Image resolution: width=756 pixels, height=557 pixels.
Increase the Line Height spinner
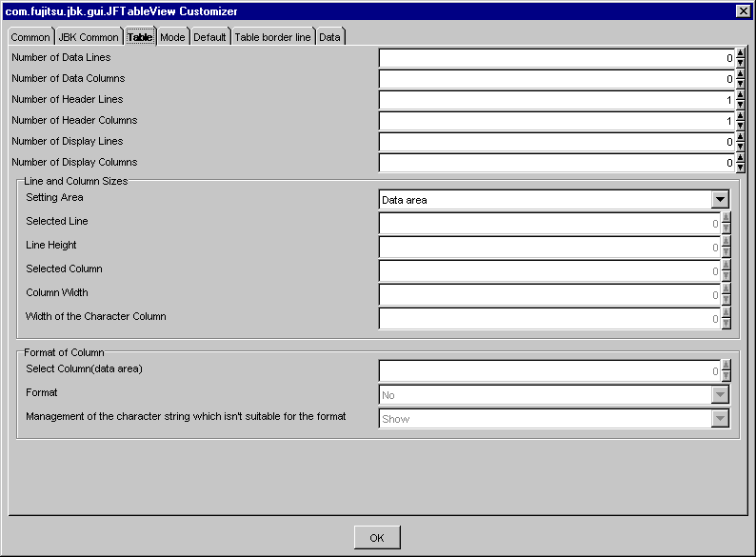point(726,241)
